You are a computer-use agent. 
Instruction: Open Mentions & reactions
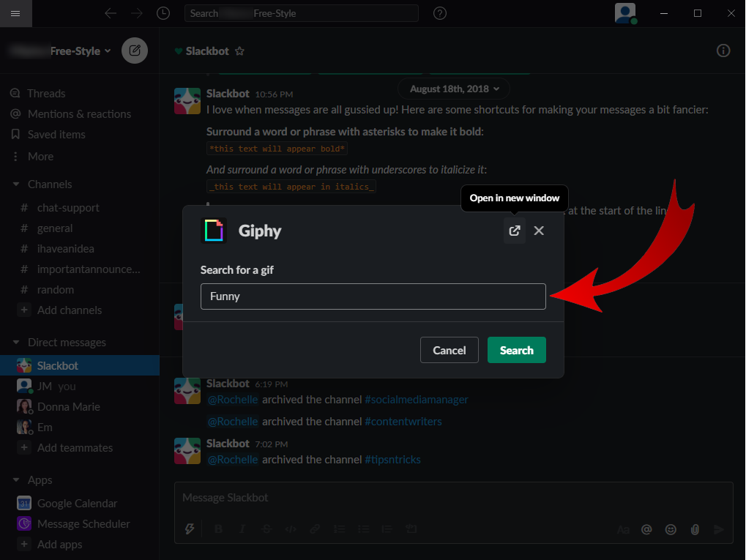point(79,113)
